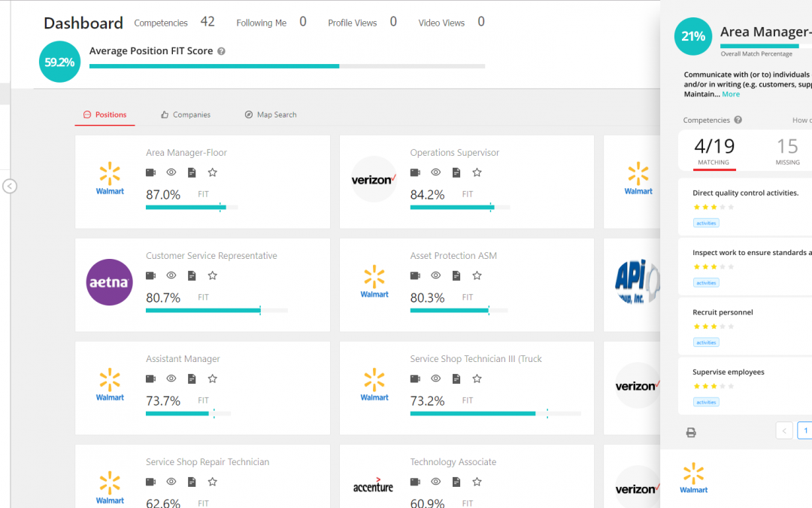Click help icon beside Average Position FIT Score
812x508 pixels.
(x=221, y=51)
